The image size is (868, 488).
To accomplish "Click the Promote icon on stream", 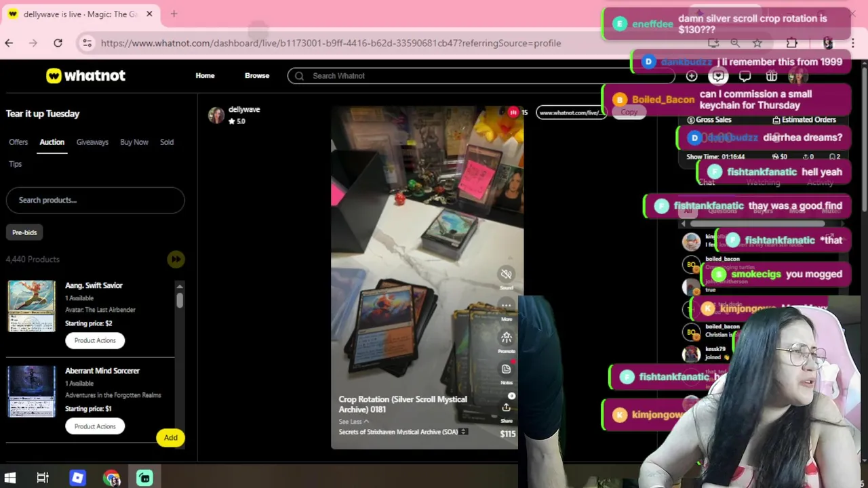I will click(x=506, y=338).
